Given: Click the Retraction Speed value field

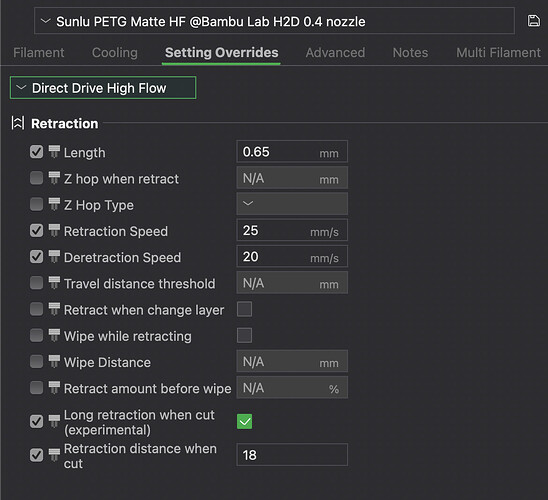Looking at the screenshot, I should click(292, 230).
